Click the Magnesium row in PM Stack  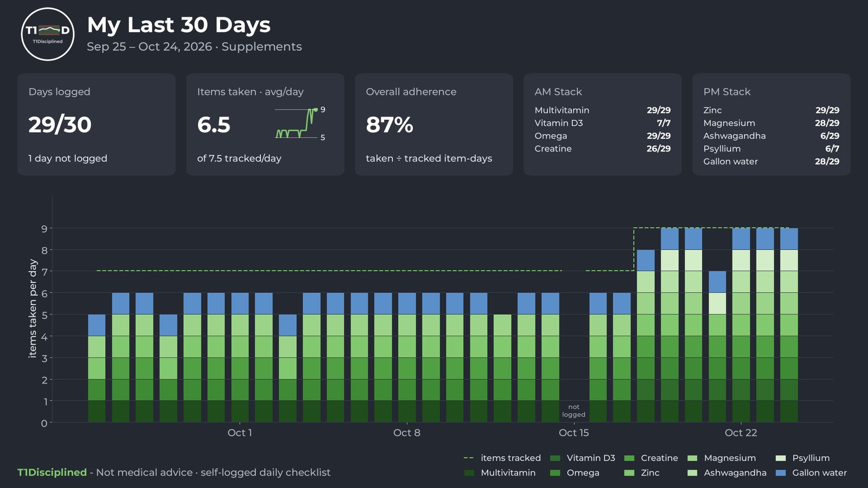(771, 123)
